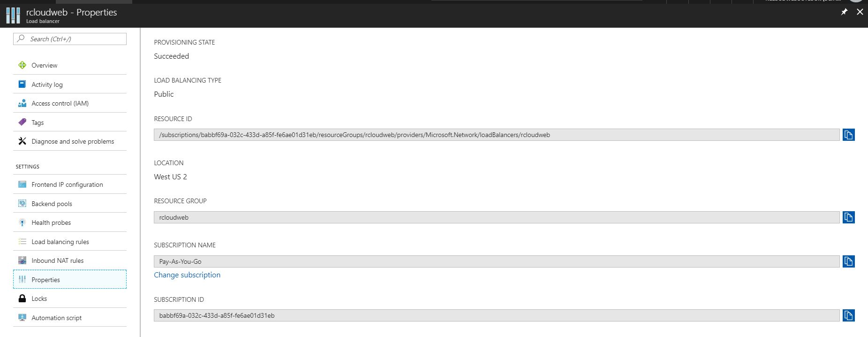Go to Access control (IAM)
Screen dimensions: 868x337
[70, 103]
